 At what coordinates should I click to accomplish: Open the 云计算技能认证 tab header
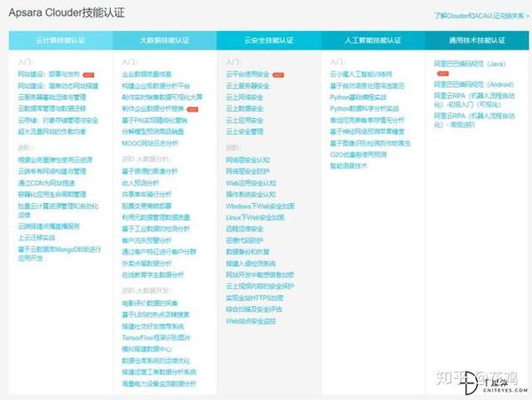[x=60, y=41]
